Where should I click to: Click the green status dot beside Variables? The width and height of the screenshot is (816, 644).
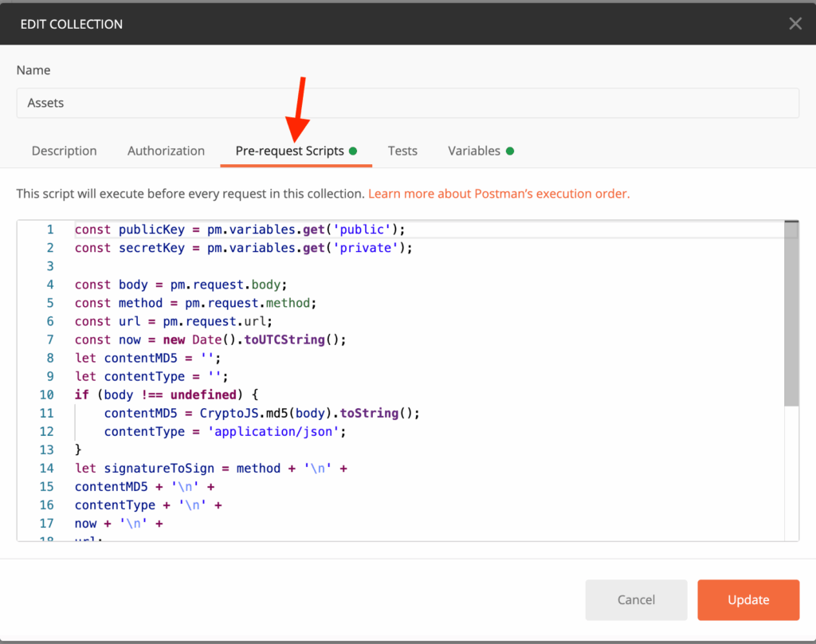pyautogui.click(x=510, y=150)
